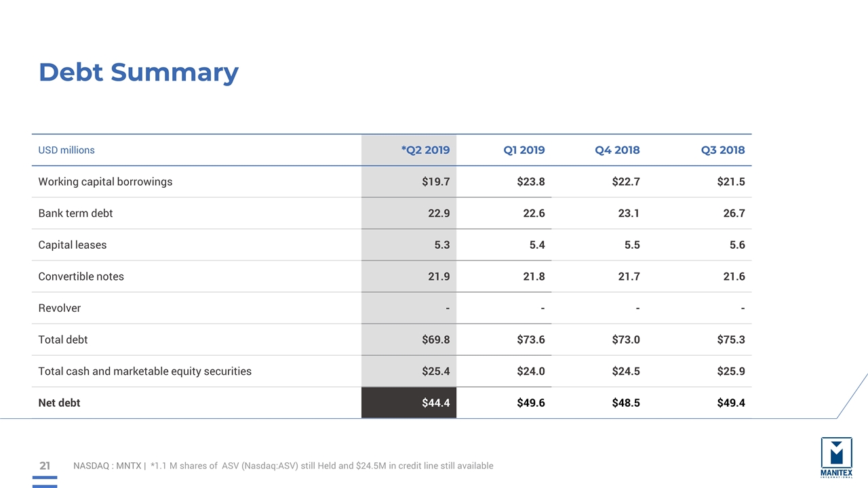Viewport: 868px width, 488px height.
Task: Click the $25.4 total cash value
Action: tap(435, 371)
